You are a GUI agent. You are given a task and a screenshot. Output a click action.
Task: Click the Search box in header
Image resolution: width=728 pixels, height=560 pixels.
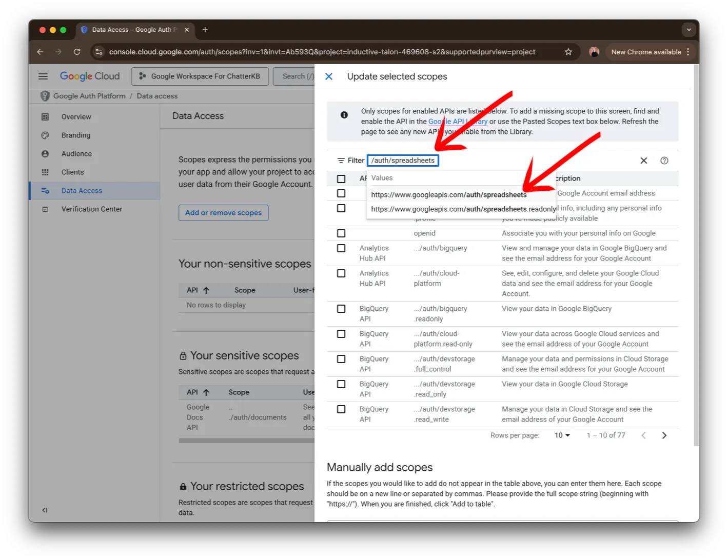point(294,76)
